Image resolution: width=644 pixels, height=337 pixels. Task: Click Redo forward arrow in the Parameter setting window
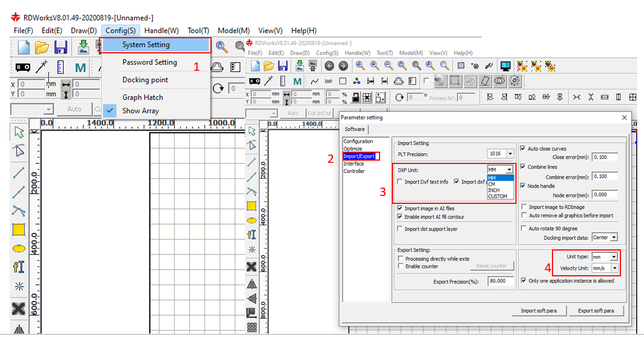click(344, 66)
